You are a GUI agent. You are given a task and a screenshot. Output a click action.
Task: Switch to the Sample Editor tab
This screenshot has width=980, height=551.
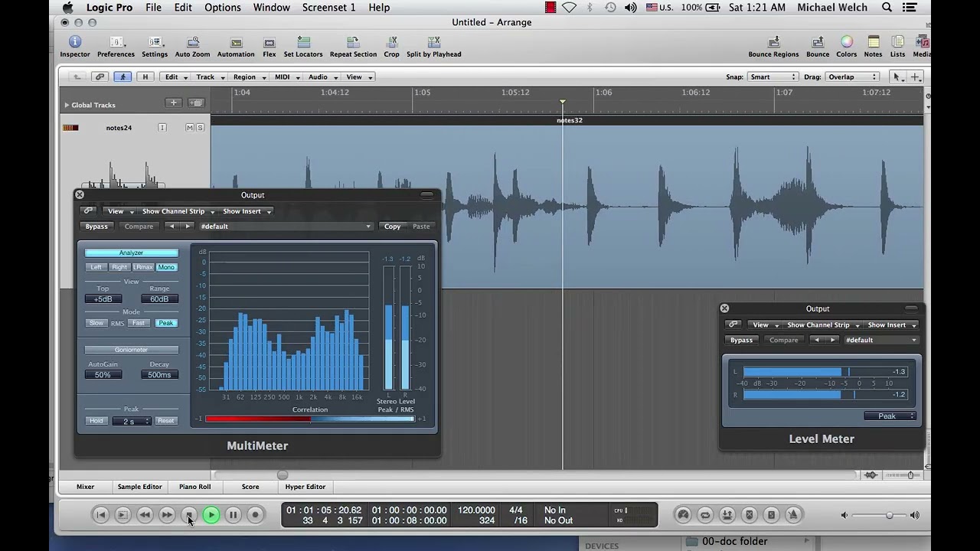139,487
